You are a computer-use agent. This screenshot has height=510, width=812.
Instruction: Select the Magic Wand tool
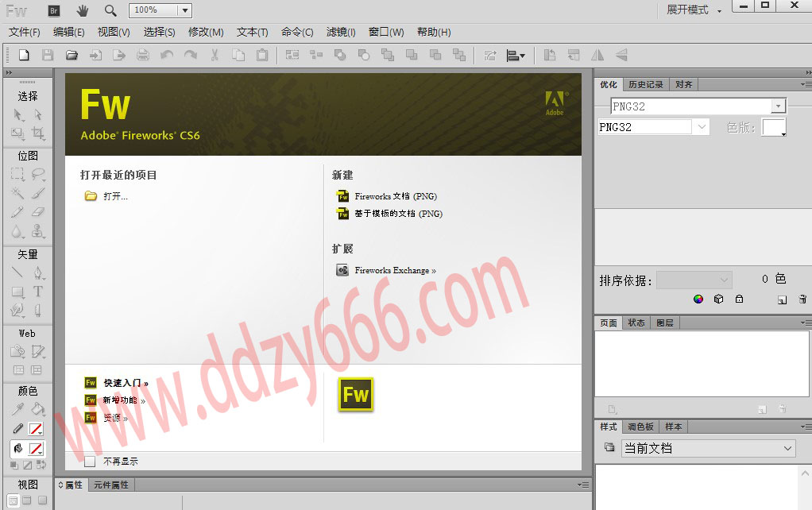[x=17, y=193]
